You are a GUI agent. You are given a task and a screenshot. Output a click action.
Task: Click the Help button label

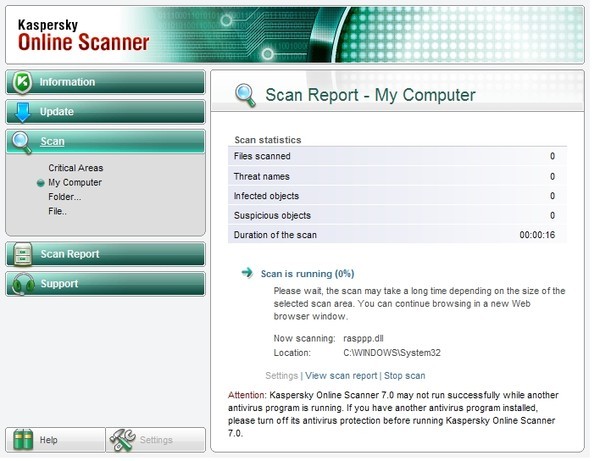pyautogui.click(x=49, y=440)
